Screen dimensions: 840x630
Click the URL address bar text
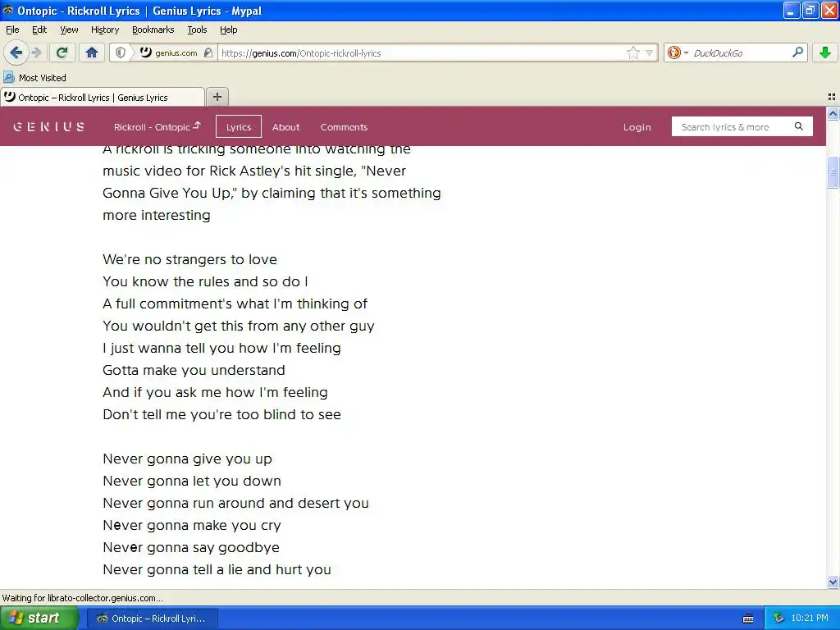[x=301, y=53]
